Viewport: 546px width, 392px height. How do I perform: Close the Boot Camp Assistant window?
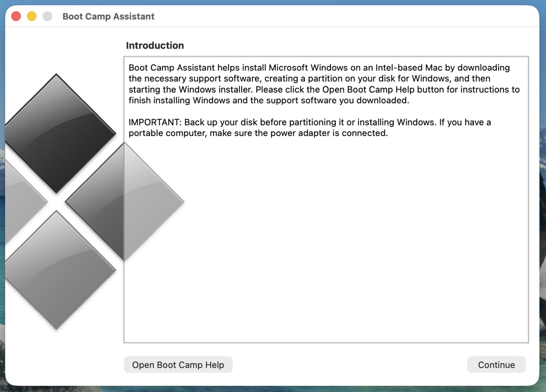(x=16, y=17)
